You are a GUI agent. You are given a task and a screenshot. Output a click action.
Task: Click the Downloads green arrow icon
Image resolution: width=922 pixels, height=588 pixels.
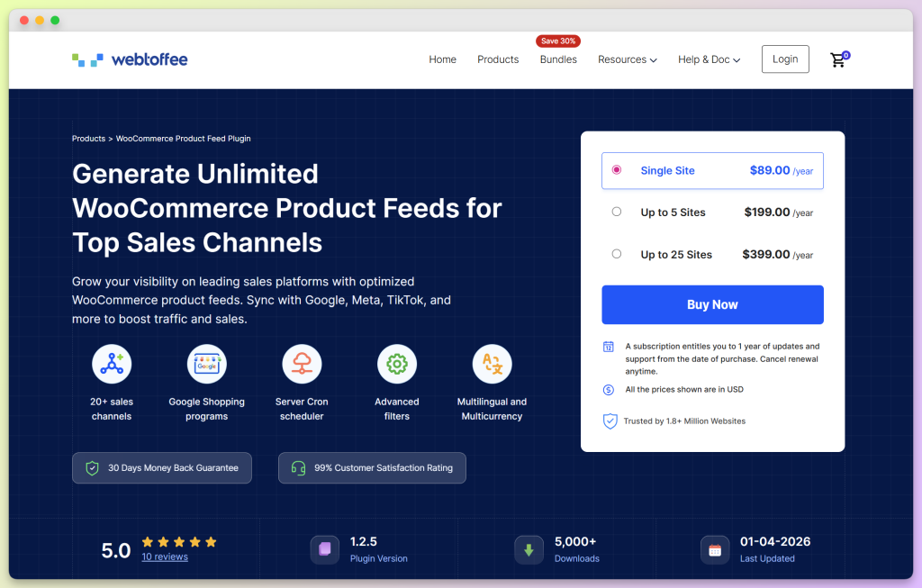(x=529, y=549)
